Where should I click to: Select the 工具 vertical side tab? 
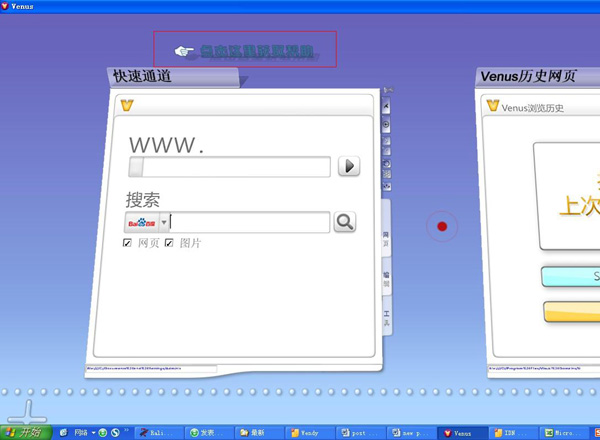click(387, 318)
